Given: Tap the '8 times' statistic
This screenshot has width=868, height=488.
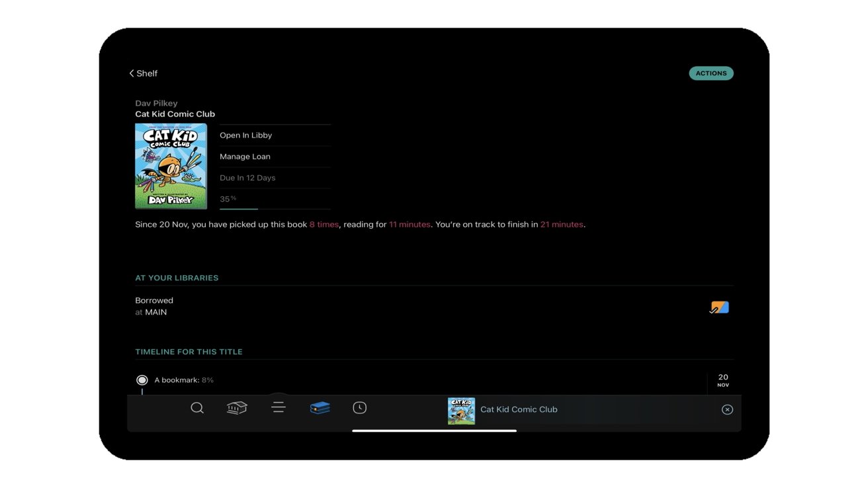Looking at the screenshot, I should [324, 224].
